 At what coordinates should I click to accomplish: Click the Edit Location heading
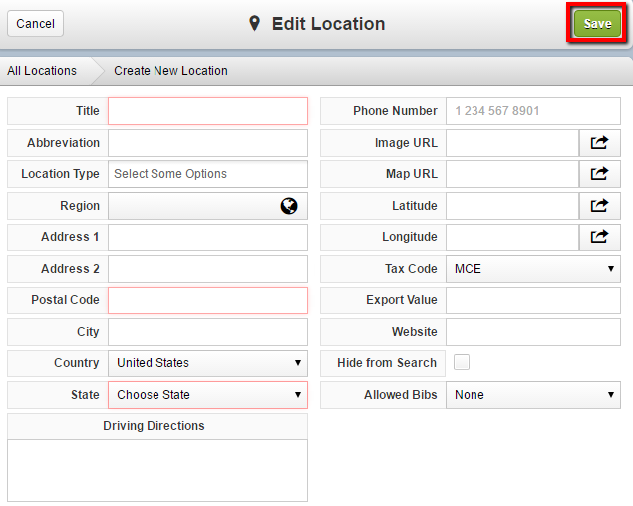tap(329, 24)
